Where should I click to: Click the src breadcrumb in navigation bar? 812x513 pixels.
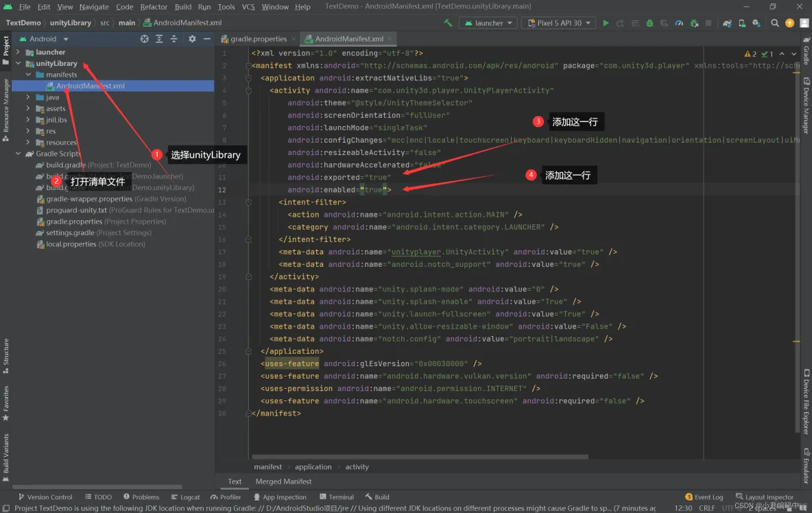point(105,23)
